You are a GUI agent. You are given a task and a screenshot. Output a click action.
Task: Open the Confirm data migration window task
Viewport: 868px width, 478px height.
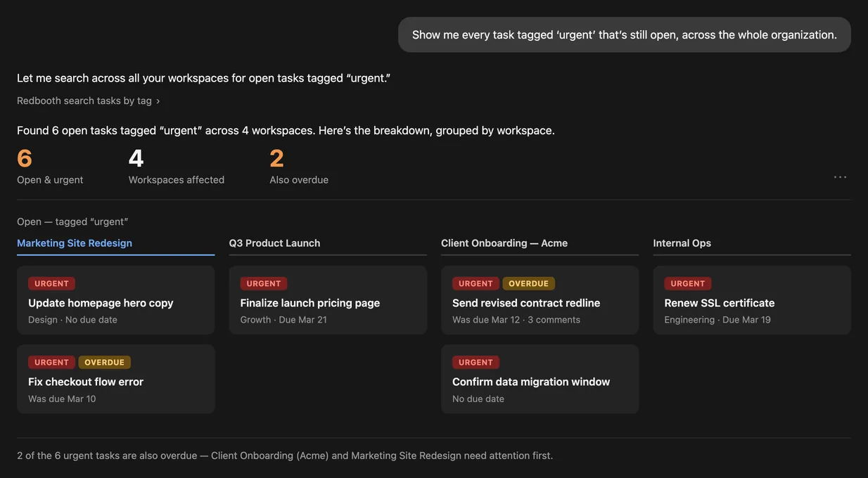(540, 379)
